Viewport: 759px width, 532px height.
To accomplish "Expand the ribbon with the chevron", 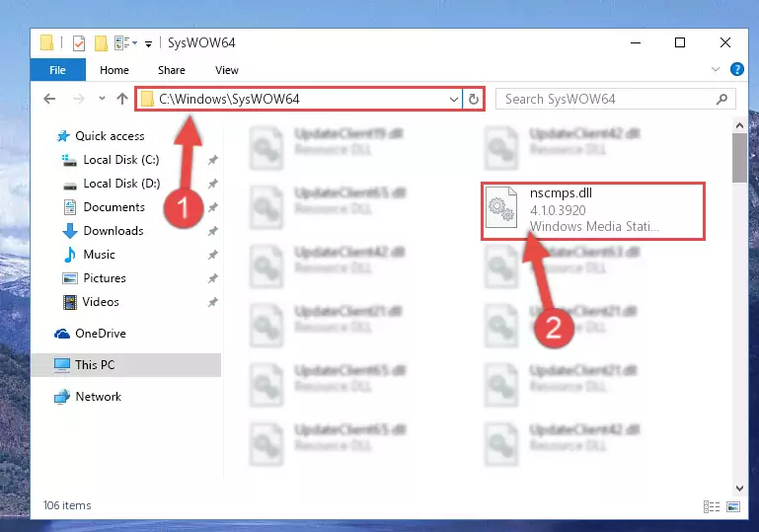I will point(716,70).
